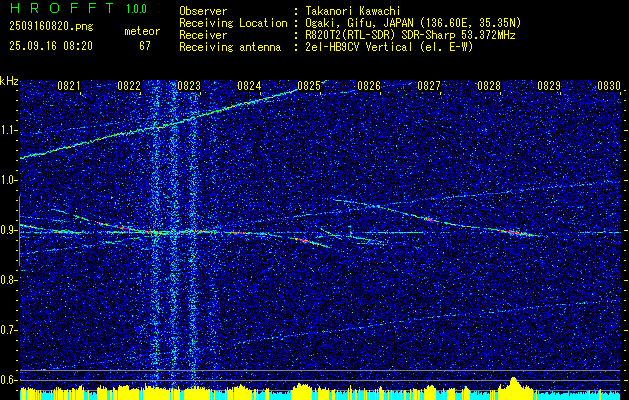Click the Receiver field label
The image size is (629, 400).
click(x=203, y=35)
